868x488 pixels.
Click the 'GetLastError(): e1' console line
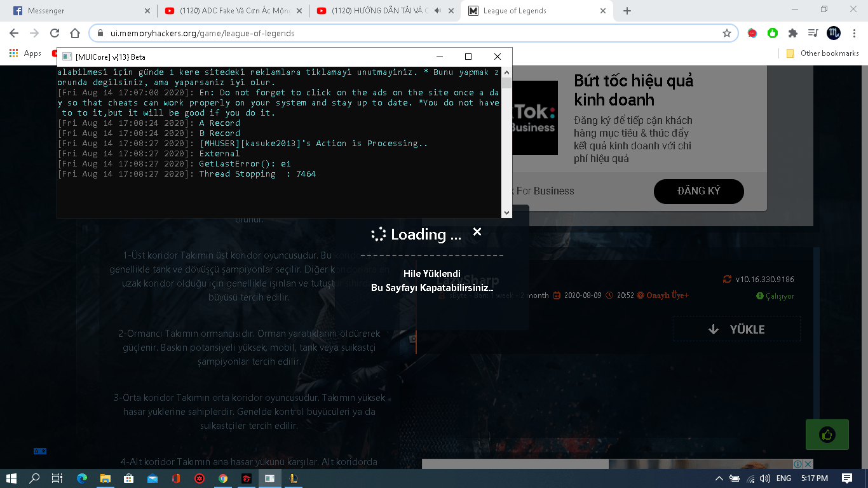pyautogui.click(x=174, y=164)
